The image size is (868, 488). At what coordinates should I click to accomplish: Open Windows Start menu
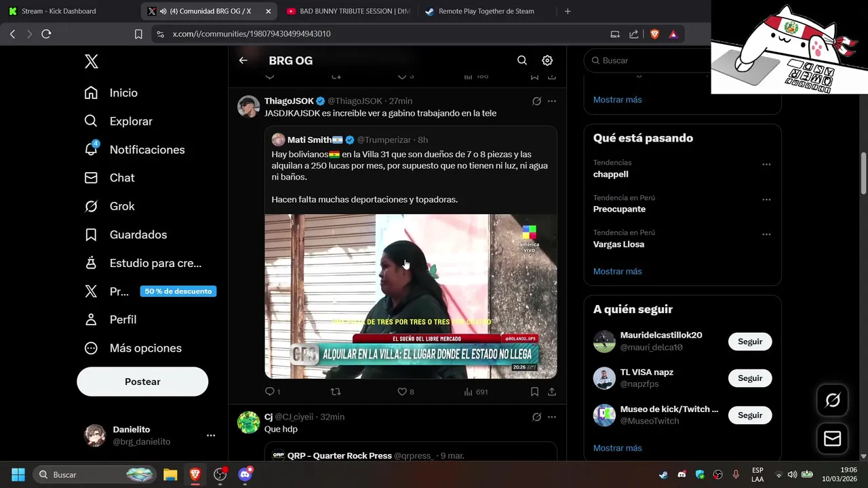[x=18, y=474]
